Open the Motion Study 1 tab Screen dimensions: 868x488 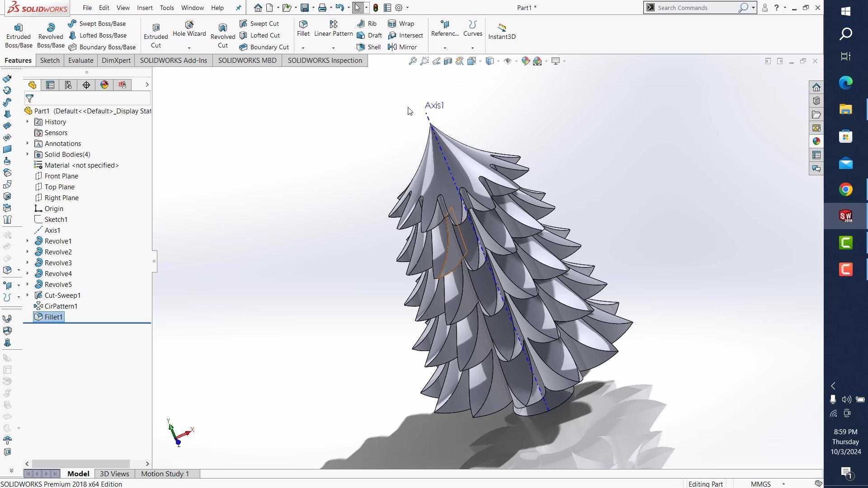(x=165, y=474)
